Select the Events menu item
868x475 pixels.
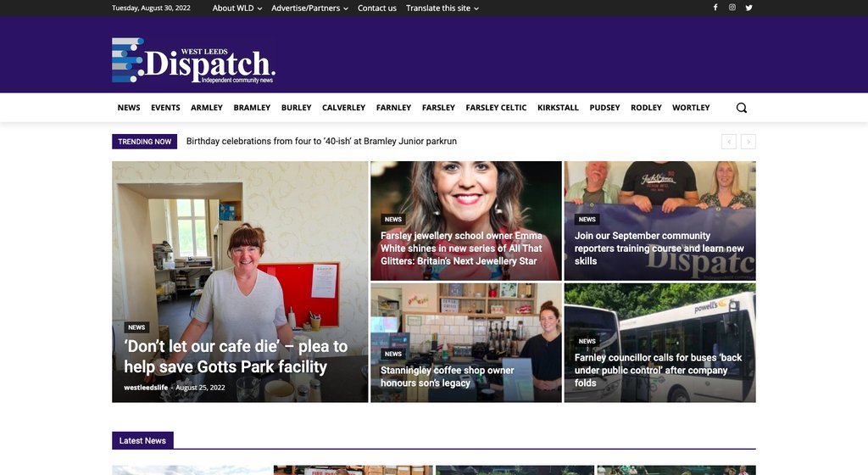pos(165,108)
